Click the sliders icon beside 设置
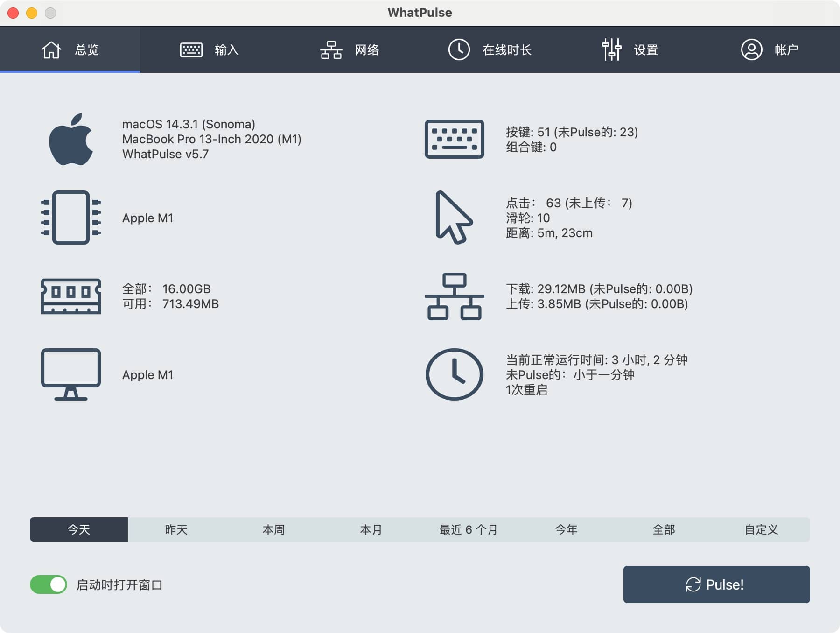Screen dimensions: 840x633 pyautogui.click(x=611, y=49)
